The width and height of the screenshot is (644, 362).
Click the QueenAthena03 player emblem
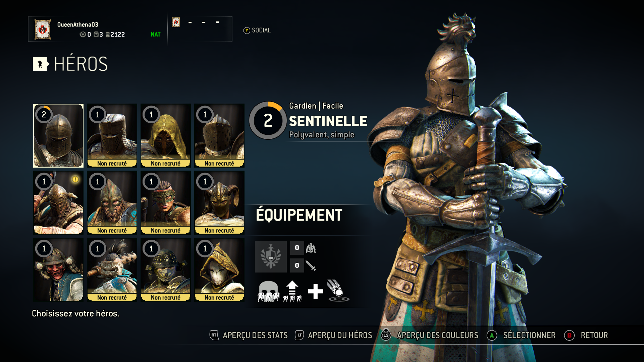43,29
